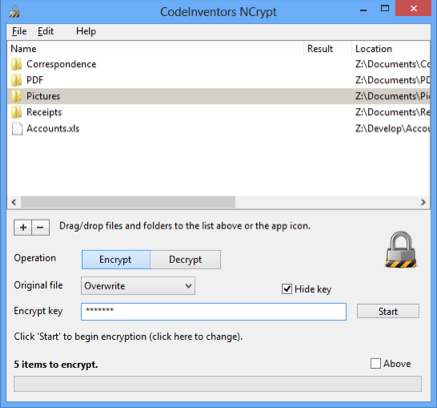
Task: Open the Edit menu
Action: pyautogui.click(x=45, y=31)
